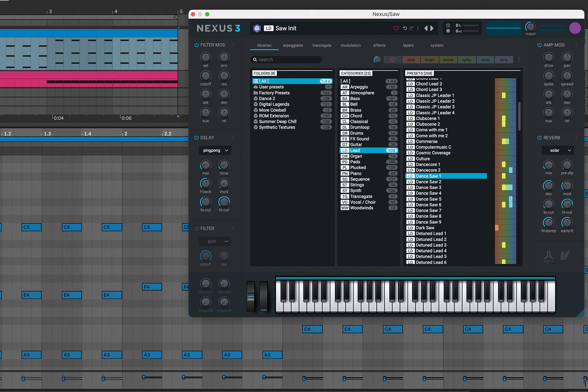The width and height of the screenshot is (588, 392).
Task: Click the AMP MOD options dots
Action: [576, 45]
